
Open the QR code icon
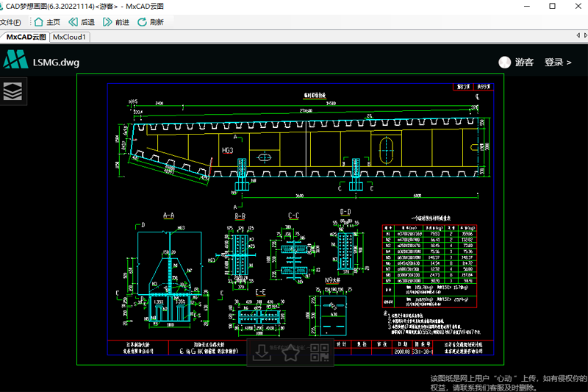[320, 353]
